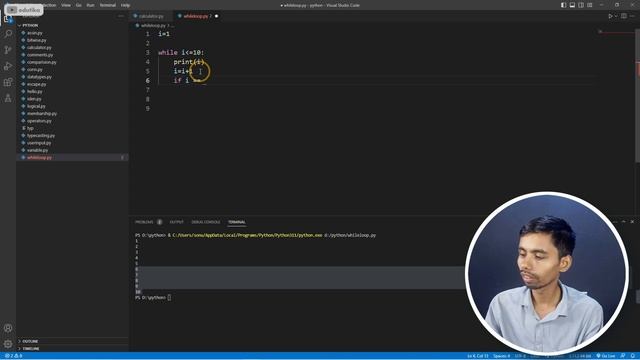640x360 pixels.
Task: Place cursor on 'while i<=10:' line
Action: (181, 53)
